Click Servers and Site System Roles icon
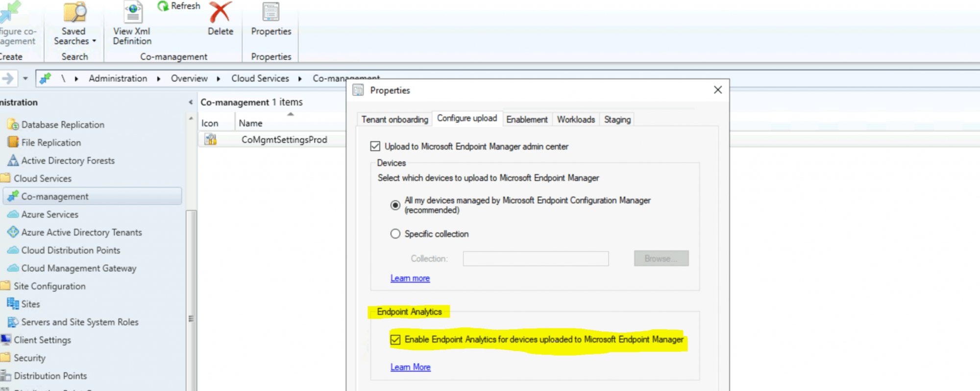980x391 pixels. (13, 322)
